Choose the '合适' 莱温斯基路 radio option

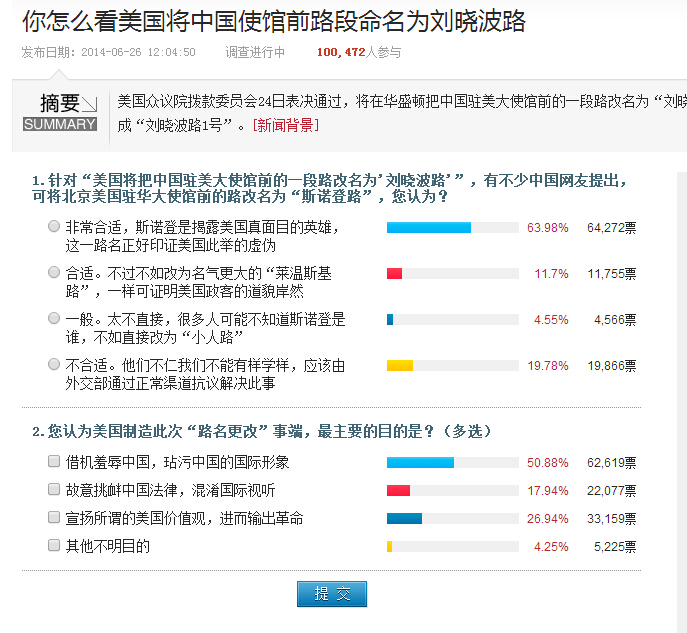(x=54, y=272)
